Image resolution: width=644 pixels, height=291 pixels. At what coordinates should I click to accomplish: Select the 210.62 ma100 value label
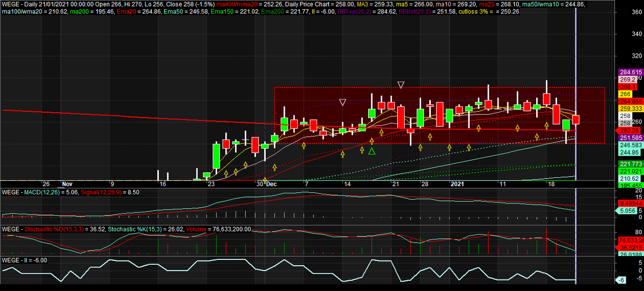pos(629,178)
